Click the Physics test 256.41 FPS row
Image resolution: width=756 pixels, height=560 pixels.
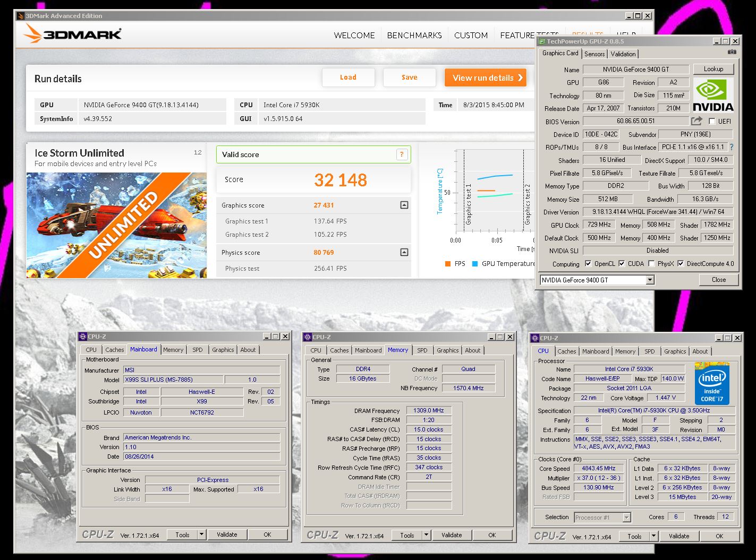[313, 269]
